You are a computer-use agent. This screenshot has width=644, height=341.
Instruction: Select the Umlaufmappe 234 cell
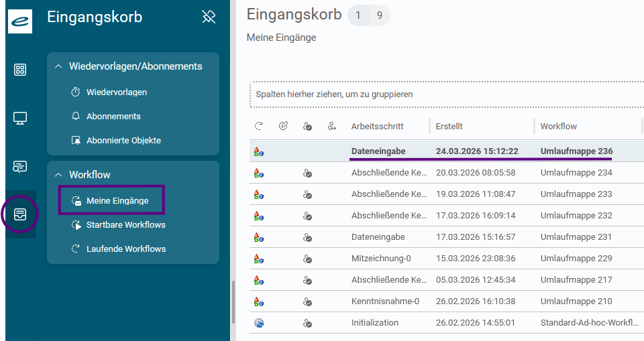(x=576, y=173)
